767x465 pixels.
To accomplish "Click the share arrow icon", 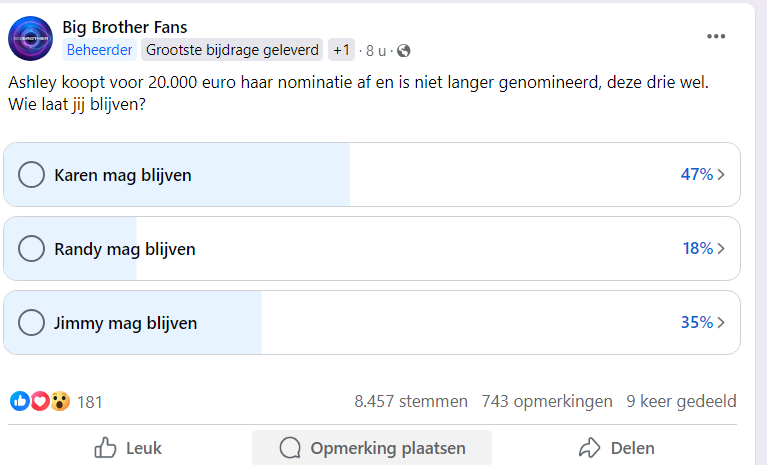I will pos(590,448).
